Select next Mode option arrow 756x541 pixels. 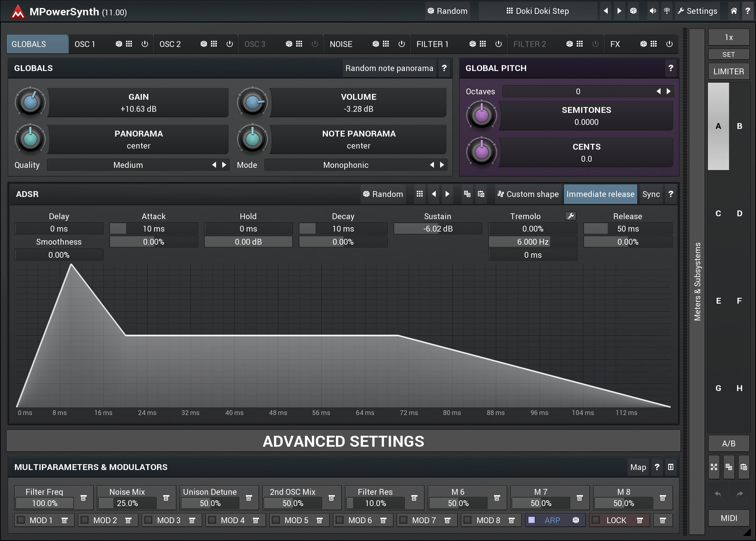point(442,165)
